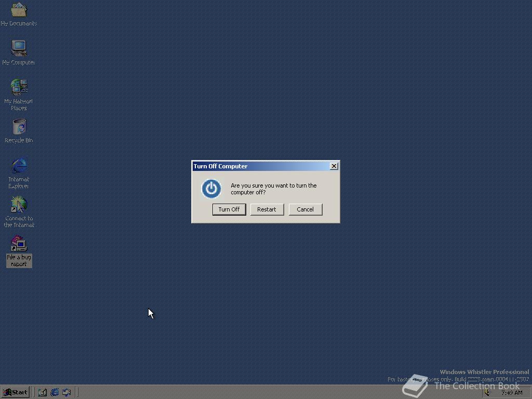
Task: Select the My Documents desktop icon
Action: [x=19, y=14]
